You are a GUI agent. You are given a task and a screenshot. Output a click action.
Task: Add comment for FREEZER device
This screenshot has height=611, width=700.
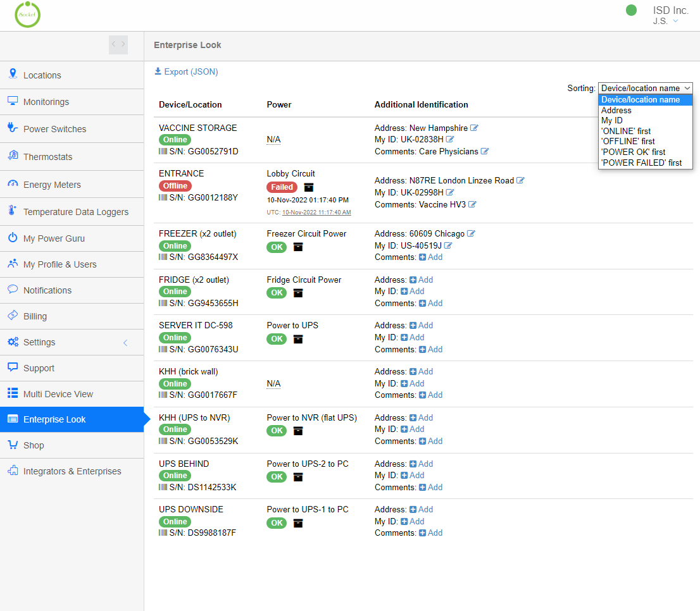click(431, 257)
